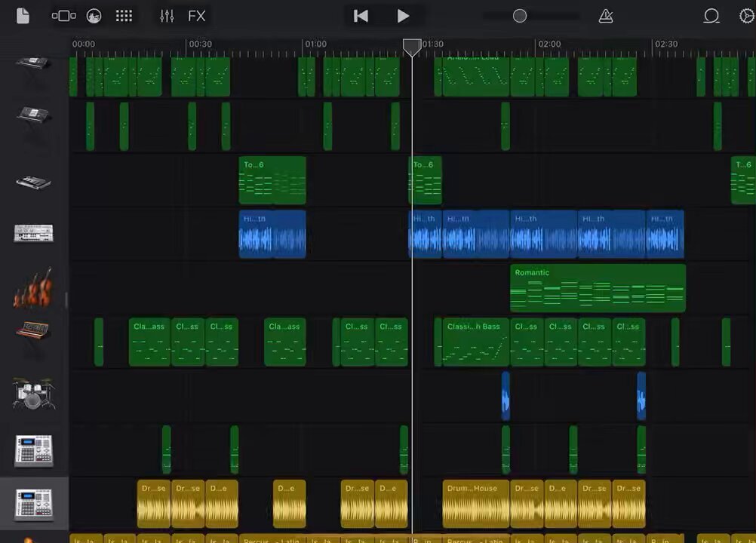Select the acoustic drum kit track icon
This screenshot has width=756, height=543.
[33, 394]
